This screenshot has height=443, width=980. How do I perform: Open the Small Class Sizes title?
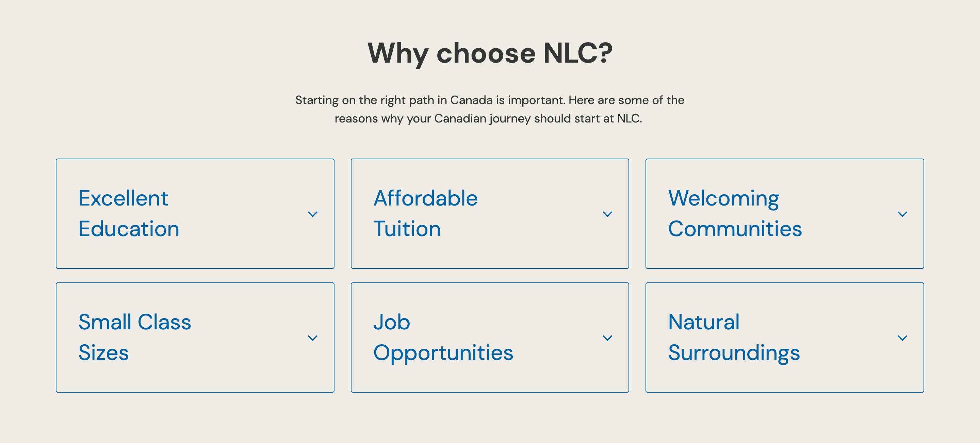[135, 337]
